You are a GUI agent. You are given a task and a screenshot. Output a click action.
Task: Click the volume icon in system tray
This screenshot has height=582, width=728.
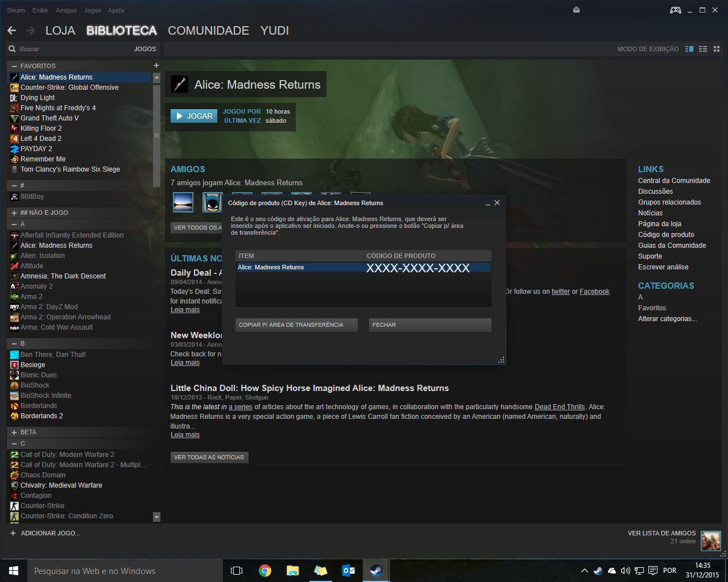(625, 571)
